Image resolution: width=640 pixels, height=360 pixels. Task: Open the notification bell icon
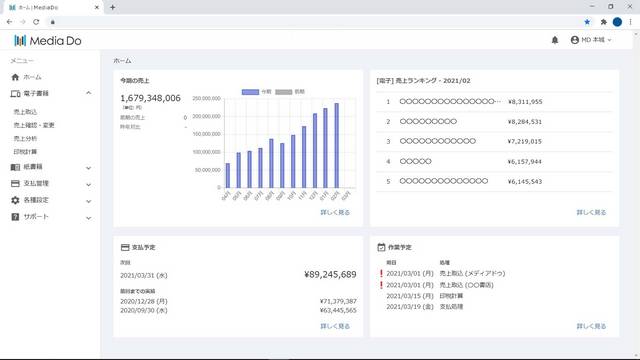click(x=555, y=40)
